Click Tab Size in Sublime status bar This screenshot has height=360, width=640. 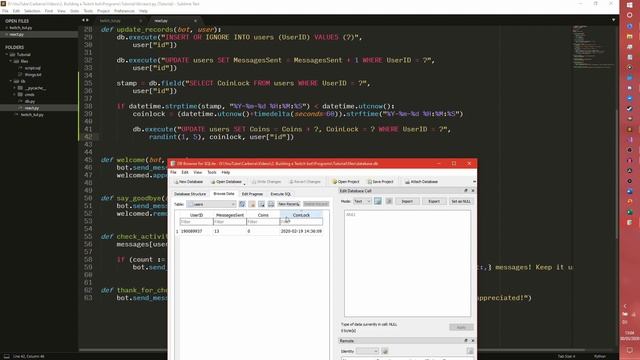[566, 356]
